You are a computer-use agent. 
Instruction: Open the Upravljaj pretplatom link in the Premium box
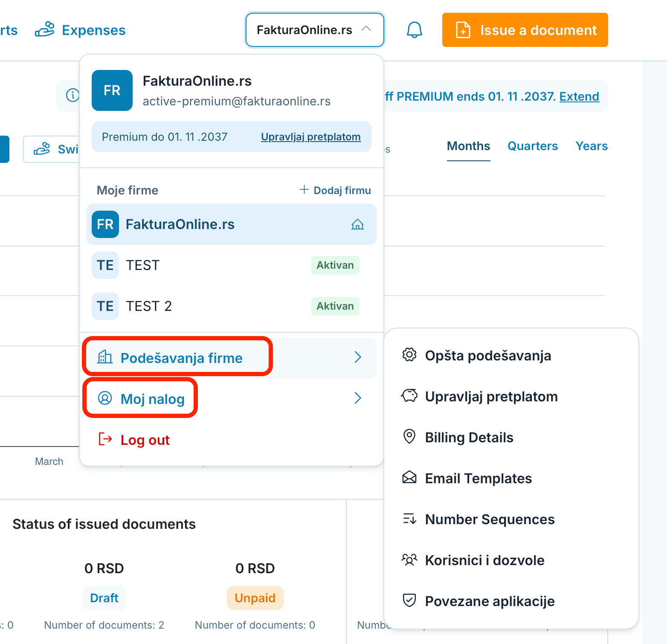311,137
